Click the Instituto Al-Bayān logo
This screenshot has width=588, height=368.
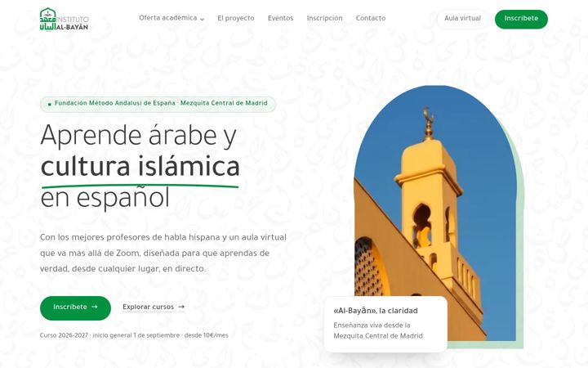65,20
